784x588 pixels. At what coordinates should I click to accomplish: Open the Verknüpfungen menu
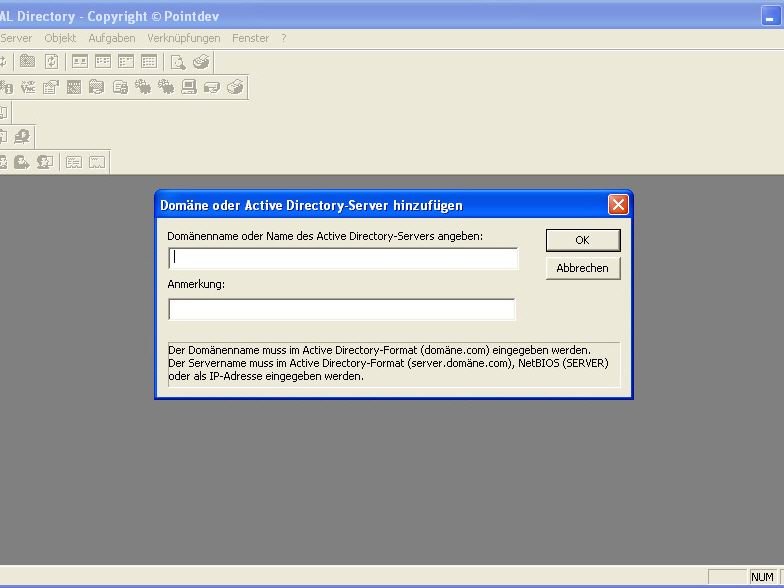coord(184,38)
